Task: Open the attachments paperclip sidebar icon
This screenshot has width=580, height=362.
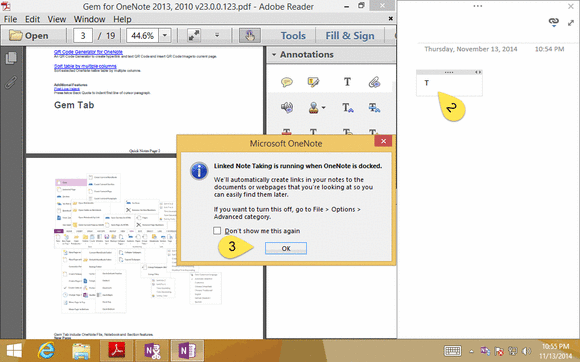Action: [11, 82]
